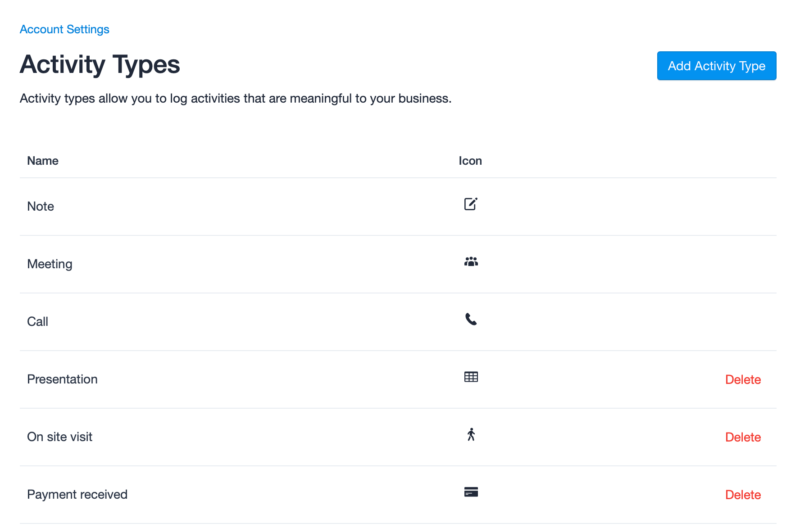This screenshot has height=532, width=800.
Task: Open the Account Settings link
Action: tap(64, 29)
